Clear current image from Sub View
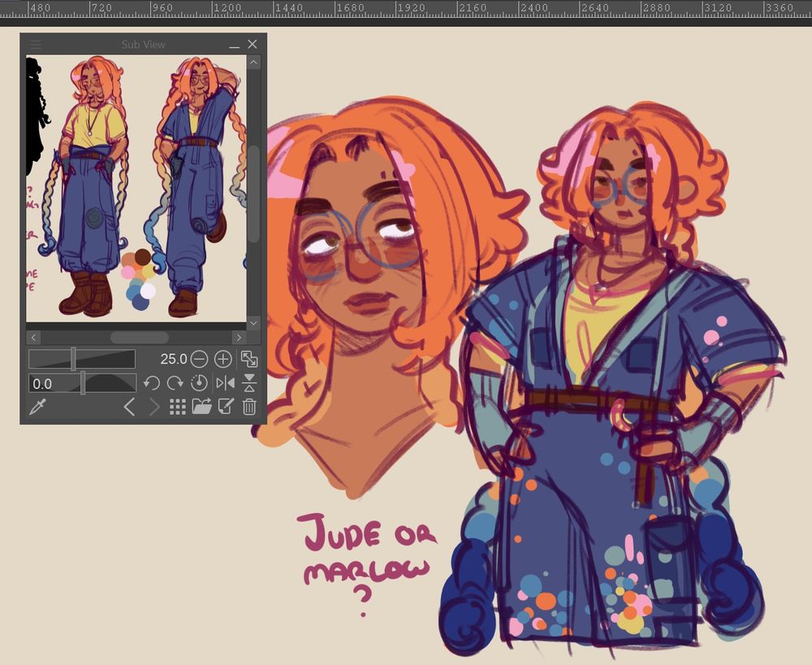812x665 pixels. [249, 407]
